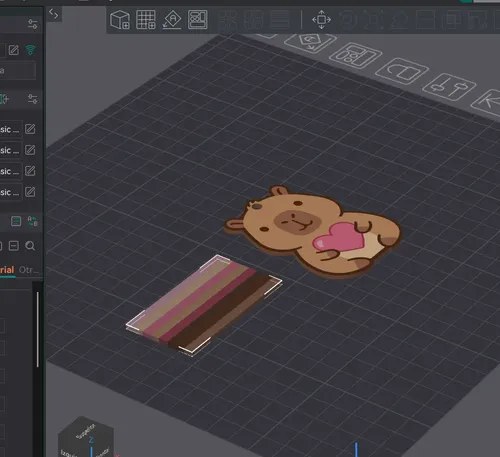Image resolution: width=500 pixels, height=457 pixels.
Task: Click the green Wi-Fi printer connection icon
Action: point(31,50)
